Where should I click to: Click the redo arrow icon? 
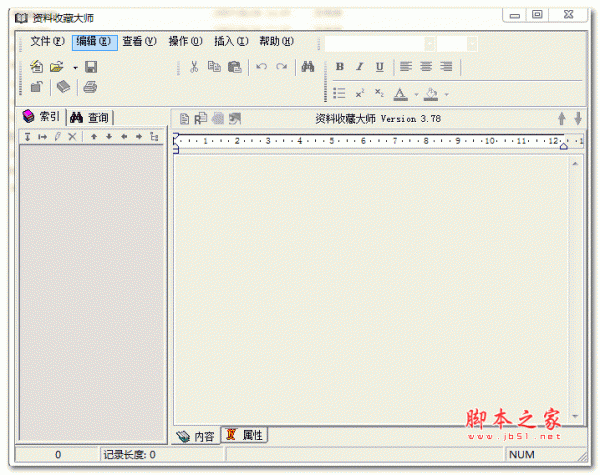[282, 67]
